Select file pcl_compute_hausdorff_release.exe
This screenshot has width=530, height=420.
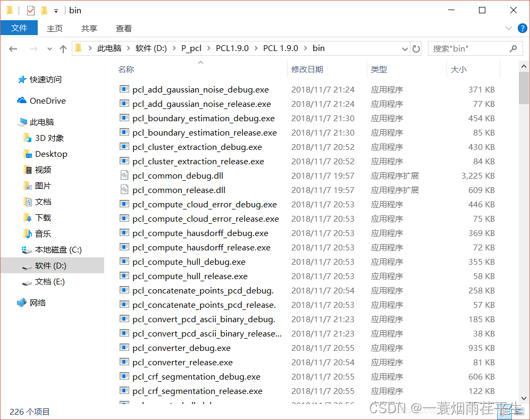coord(201,248)
